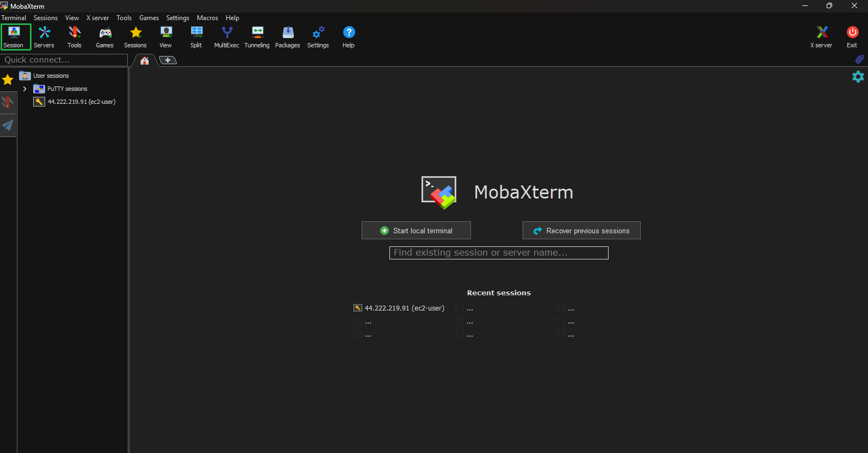Open the Tools menu in the menu bar
The image size is (868, 453).
coord(124,18)
